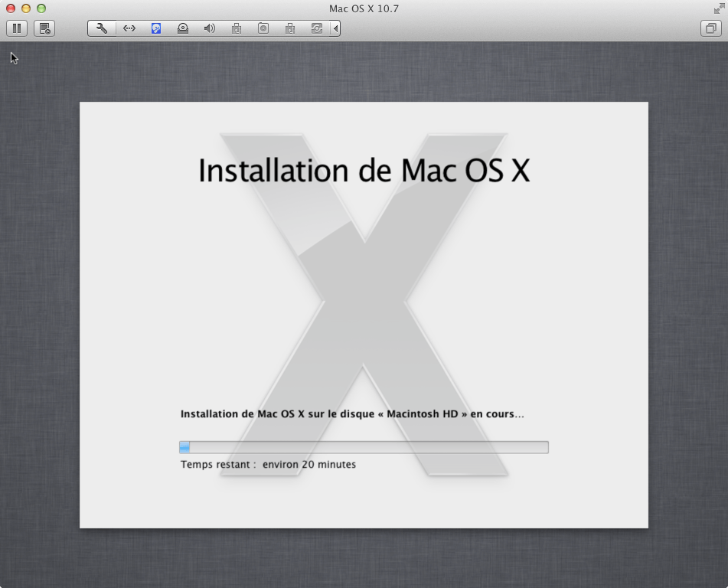Open virtual machine settings wrench icon
This screenshot has width=728, height=588.
[102, 28]
